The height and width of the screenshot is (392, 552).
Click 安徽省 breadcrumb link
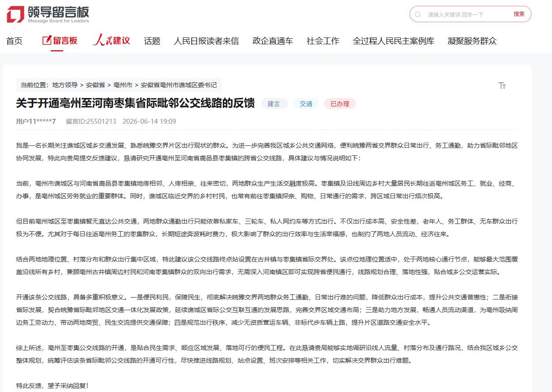[95, 85]
